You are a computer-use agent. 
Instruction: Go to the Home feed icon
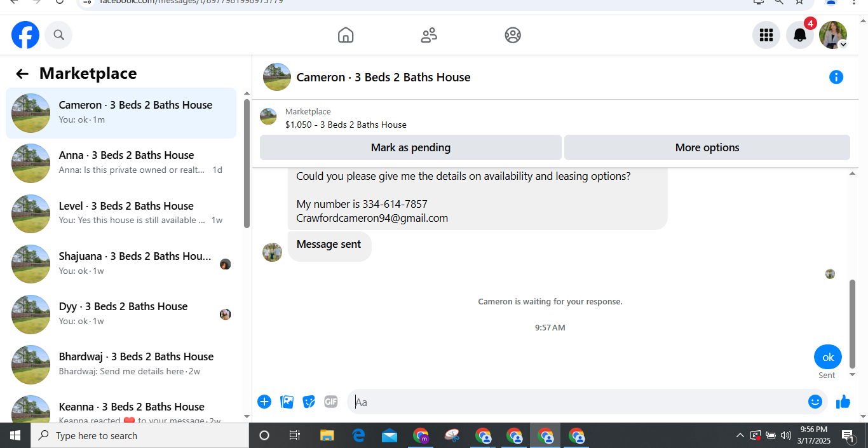point(346,35)
